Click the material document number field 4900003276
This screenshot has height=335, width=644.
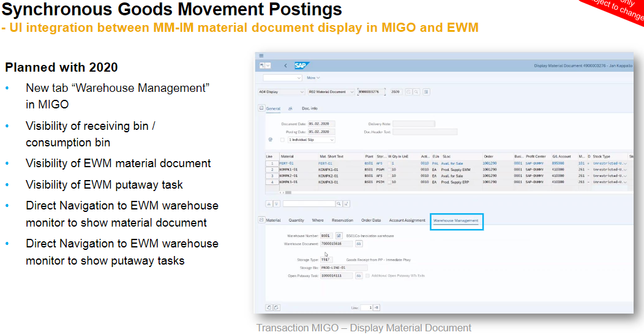[372, 92]
